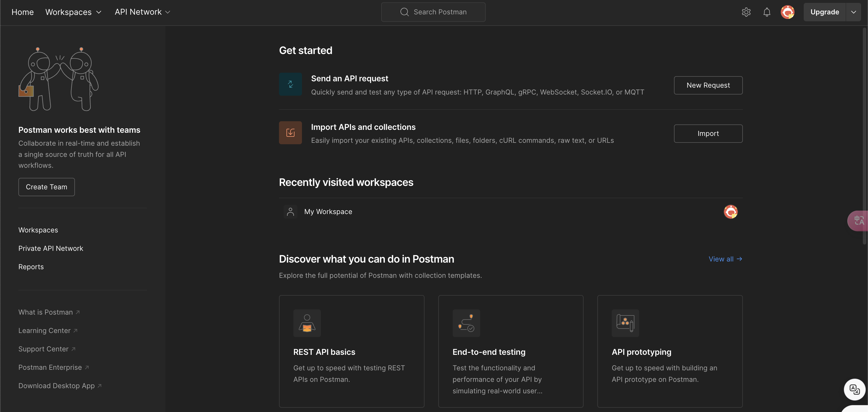Click the End-to-end testing template icon
The image size is (868, 412).
(x=466, y=323)
